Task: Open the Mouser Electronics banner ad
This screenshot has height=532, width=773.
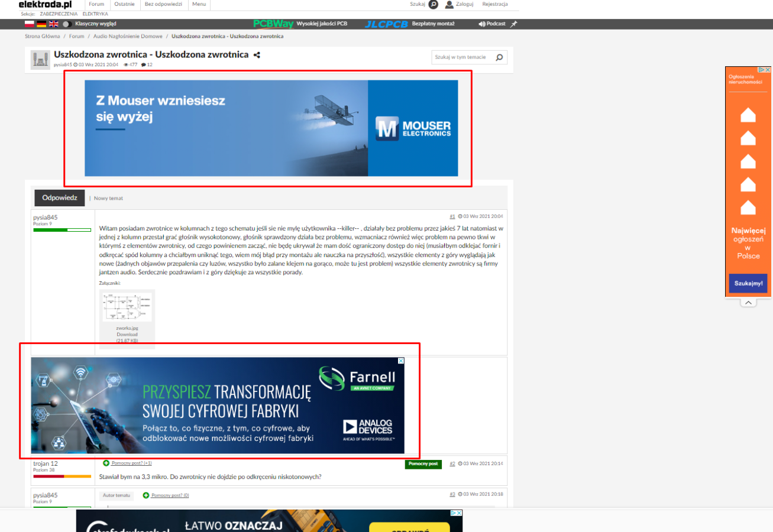Action: 271,128
